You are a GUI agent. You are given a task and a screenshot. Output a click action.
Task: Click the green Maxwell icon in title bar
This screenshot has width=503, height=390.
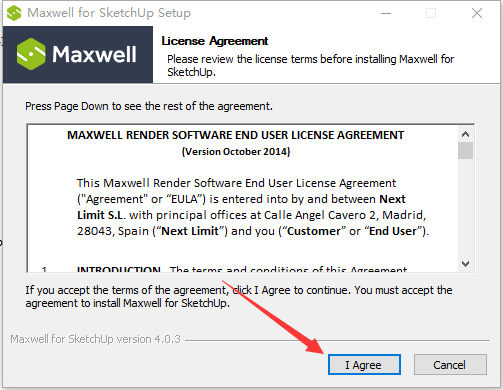coord(14,13)
